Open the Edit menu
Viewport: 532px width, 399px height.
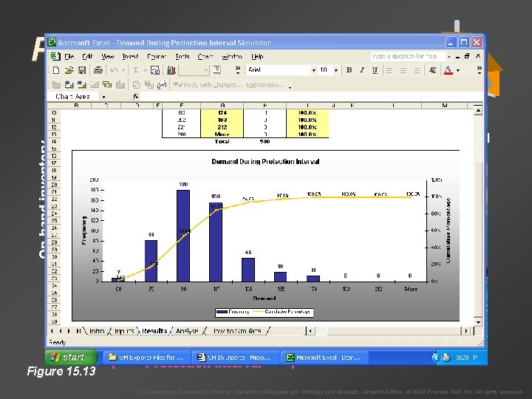87,56
